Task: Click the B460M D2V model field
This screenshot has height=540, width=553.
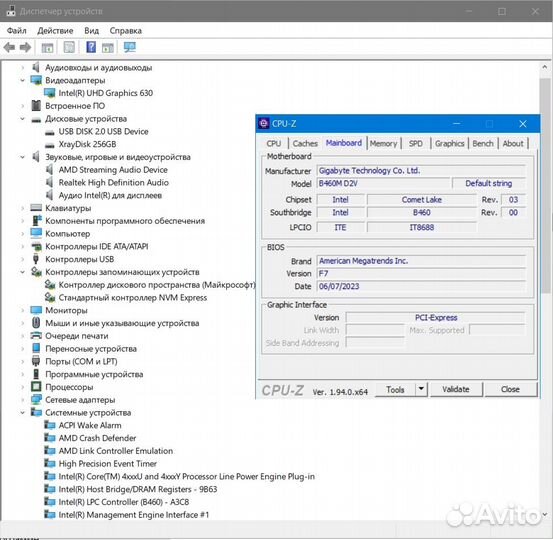Action: click(x=383, y=183)
